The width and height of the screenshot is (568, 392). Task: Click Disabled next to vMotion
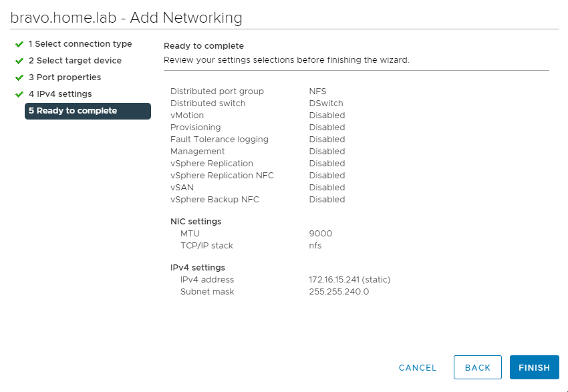325,115
